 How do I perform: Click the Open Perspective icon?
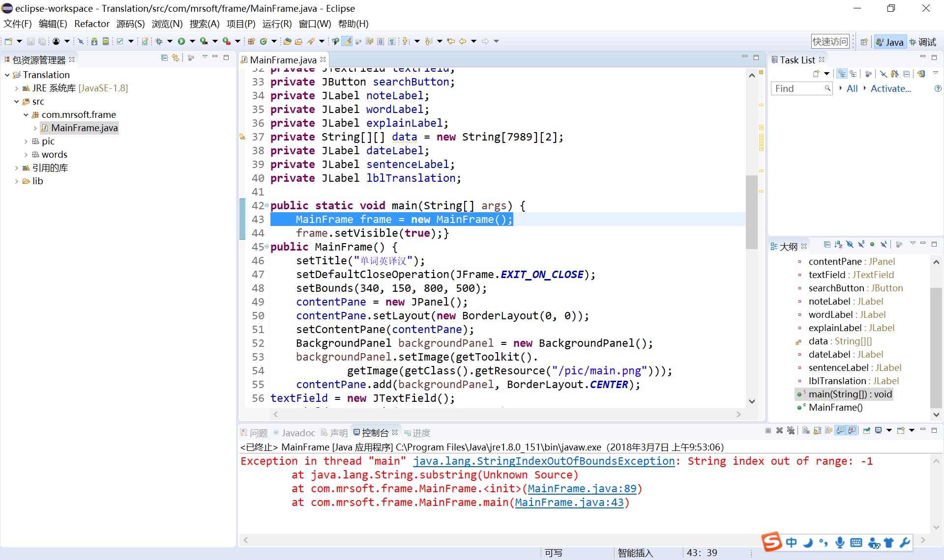(x=864, y=42)
